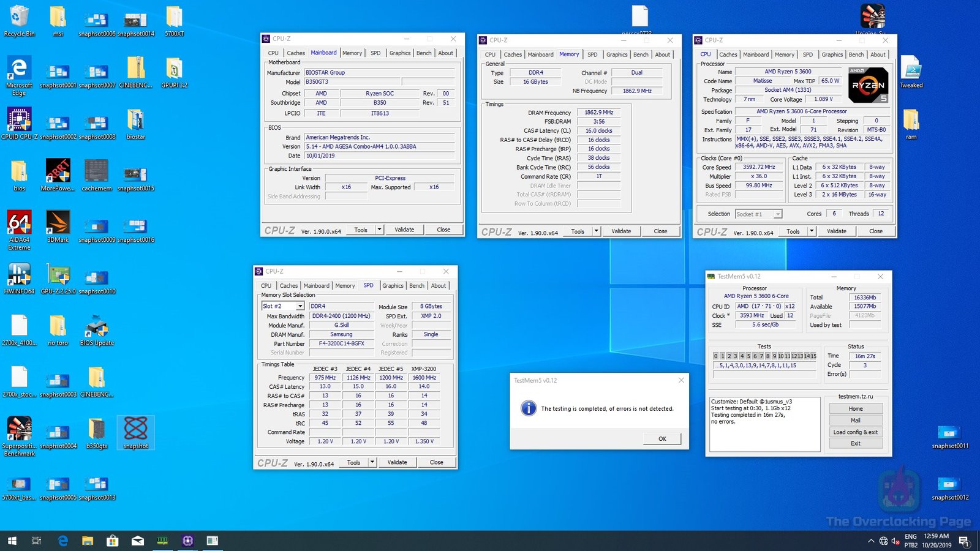Open Graphics tab in the SPD CPU-Z window
Screen dimensions: 980x551
[x=393, y=286]
